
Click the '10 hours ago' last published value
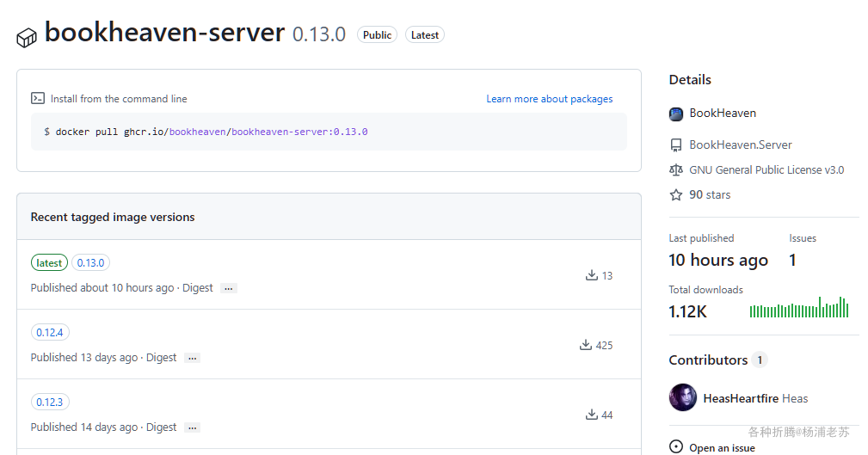click(718, 260)
